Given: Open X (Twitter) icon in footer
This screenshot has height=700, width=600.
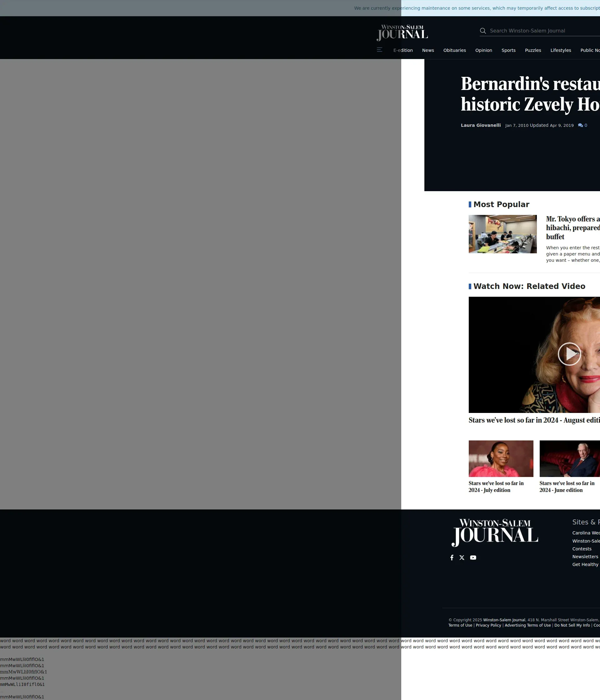Looking at the screenshot, I should pos(462,558).
